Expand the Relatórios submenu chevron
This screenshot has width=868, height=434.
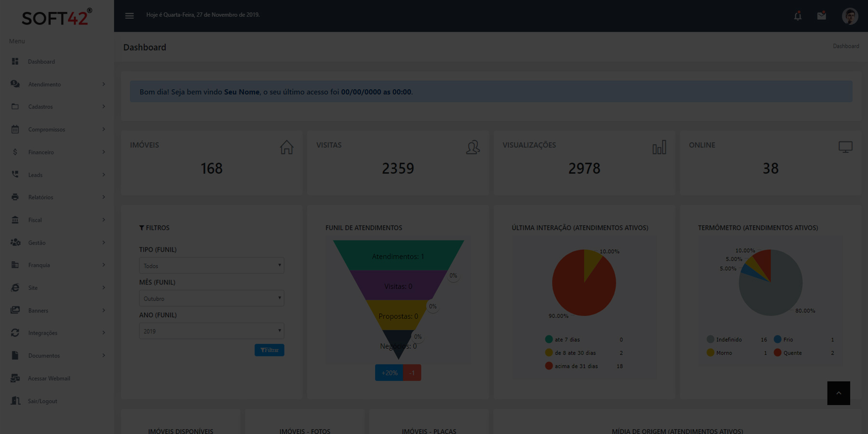point(104,197)
